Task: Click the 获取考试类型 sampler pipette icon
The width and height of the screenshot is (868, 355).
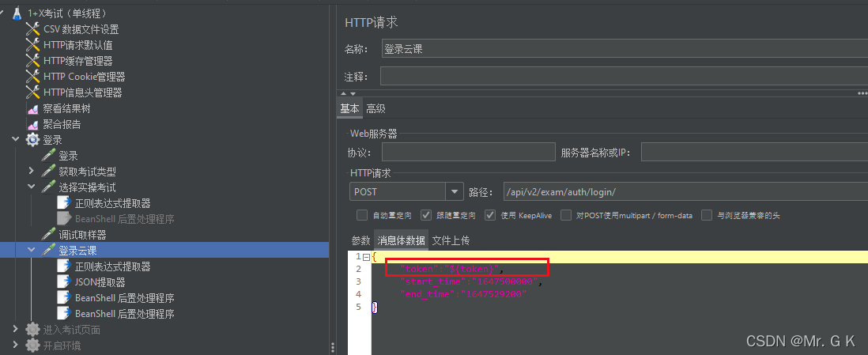Action: 49,172
